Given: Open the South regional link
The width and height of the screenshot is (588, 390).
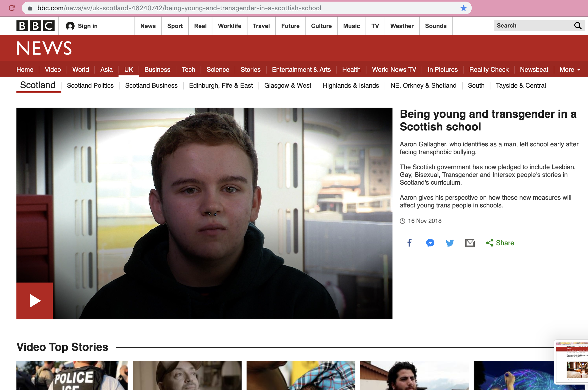Looking at the screenshot, I should pyautogui.click(x=476, y=86).
